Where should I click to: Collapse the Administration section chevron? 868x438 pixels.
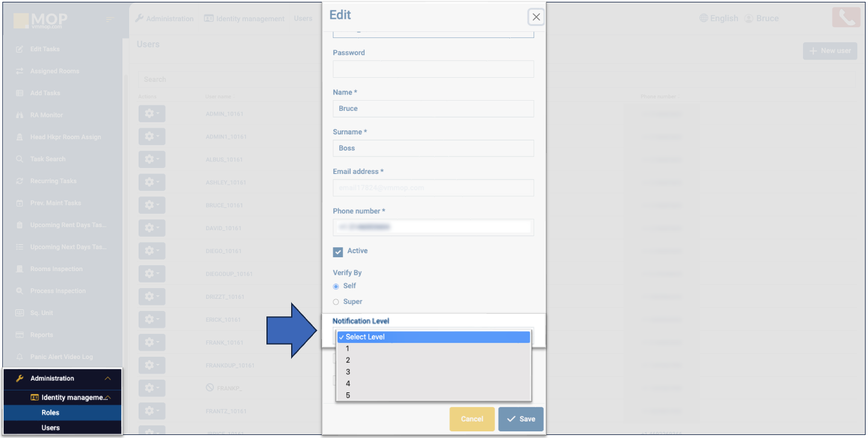[108, 378]
